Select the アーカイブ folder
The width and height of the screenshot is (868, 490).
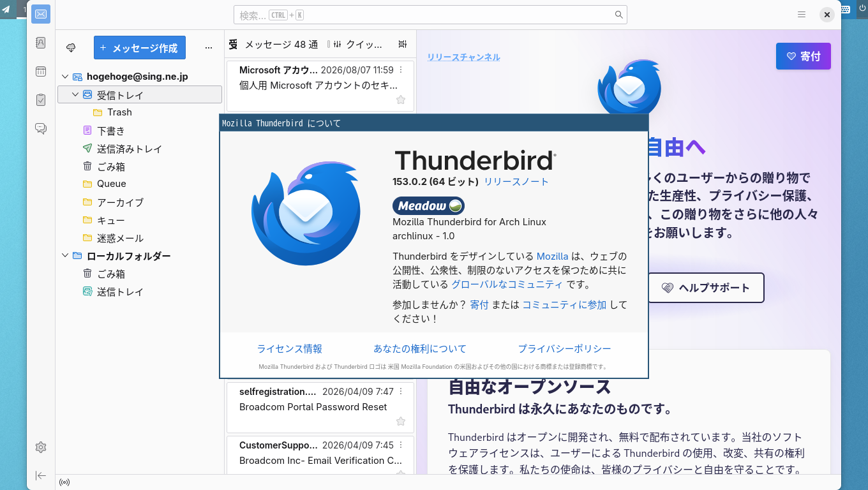[x=140, y=202]
